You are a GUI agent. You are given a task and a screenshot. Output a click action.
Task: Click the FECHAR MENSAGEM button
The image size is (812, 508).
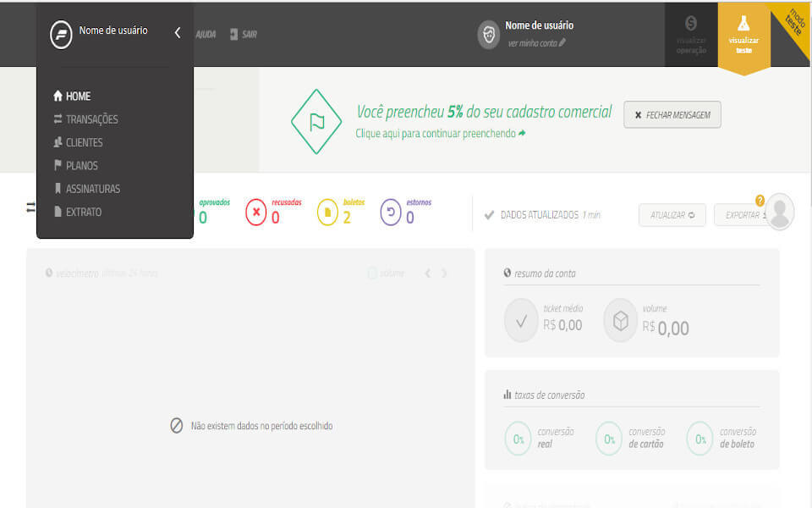672,114
